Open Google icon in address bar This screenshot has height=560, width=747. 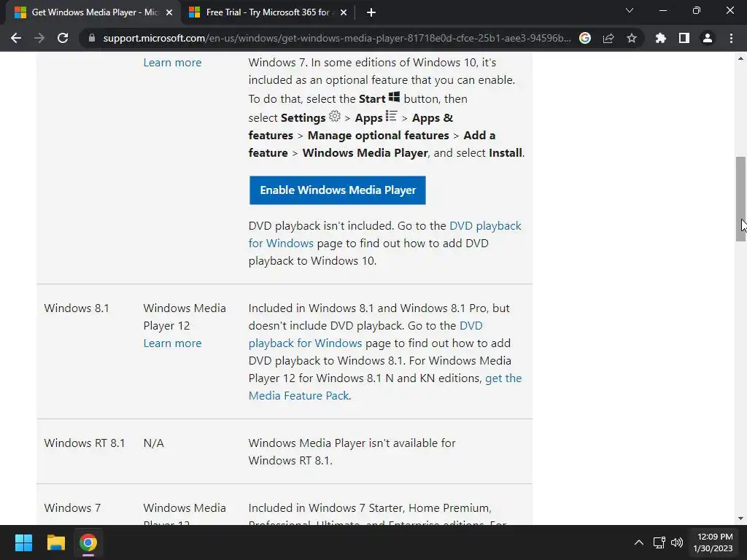pos(585,38)
